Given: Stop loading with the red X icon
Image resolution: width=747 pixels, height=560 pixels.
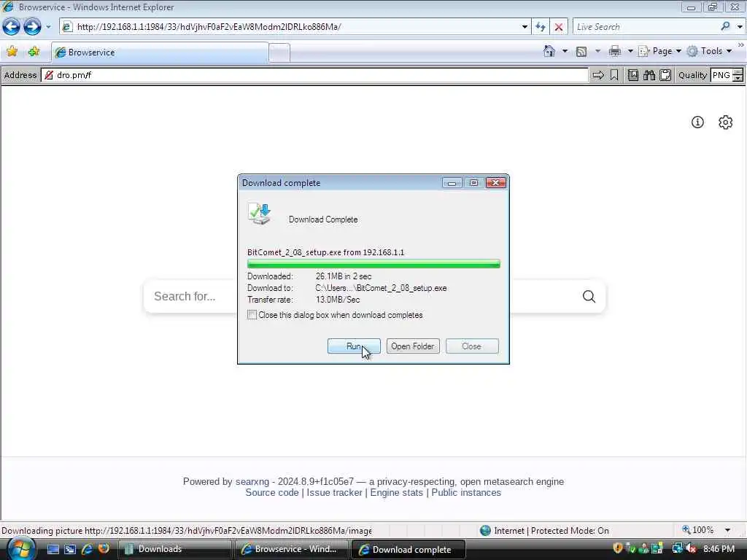Looking at the screenshot, I should click(559, 27).
